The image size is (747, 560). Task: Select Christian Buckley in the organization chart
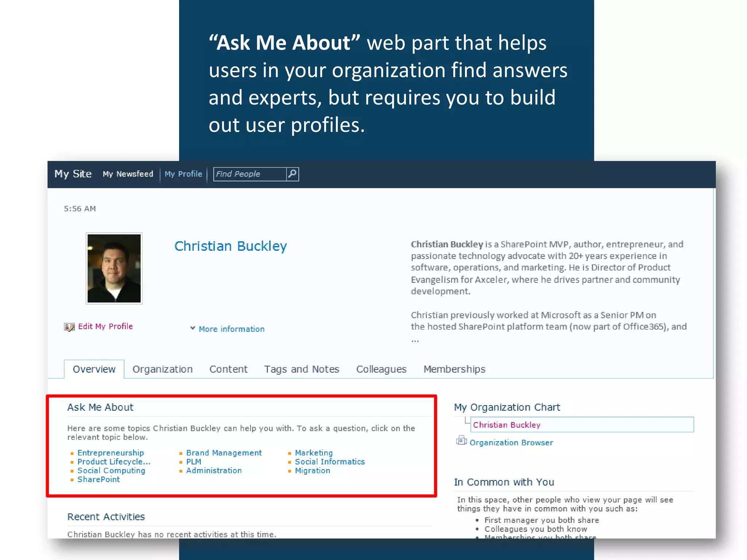[x=582, y=425]
